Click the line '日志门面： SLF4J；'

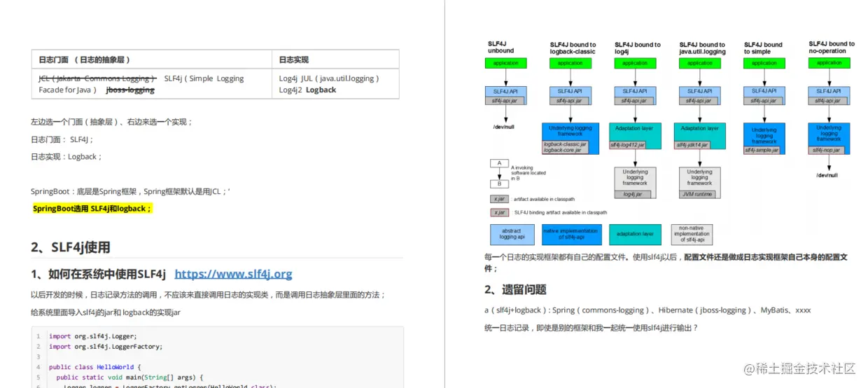[x=62, y=139]
